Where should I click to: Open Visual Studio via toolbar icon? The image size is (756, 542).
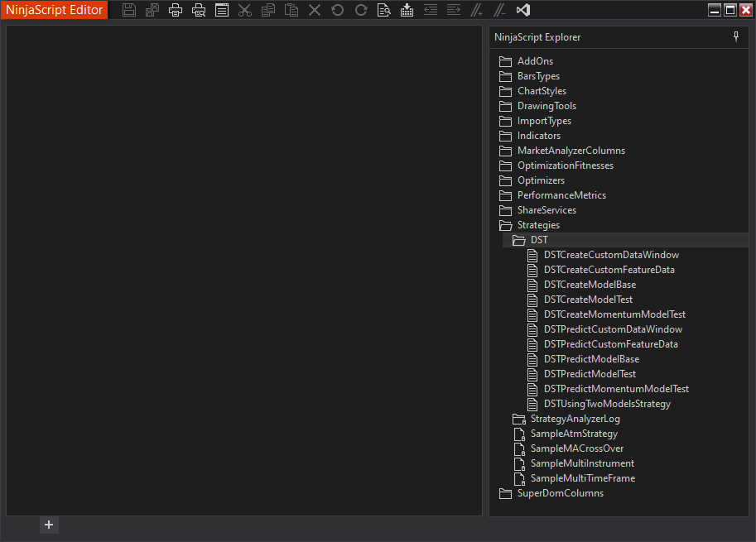[x=523, y=10]
